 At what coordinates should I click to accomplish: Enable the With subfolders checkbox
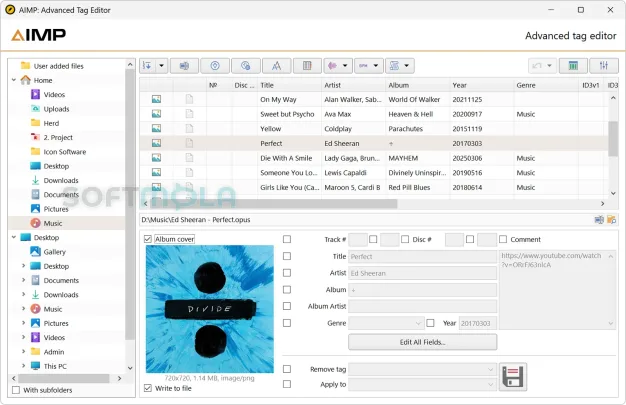coord(16,390)
